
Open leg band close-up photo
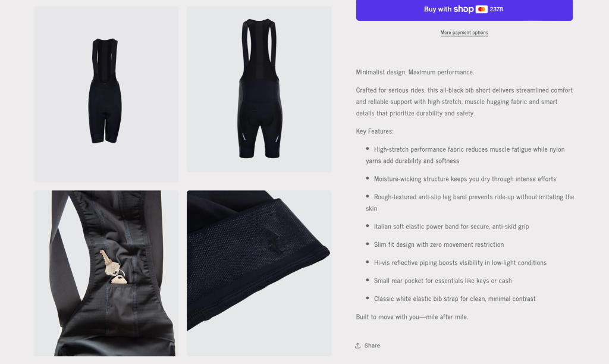pos(259,273)
